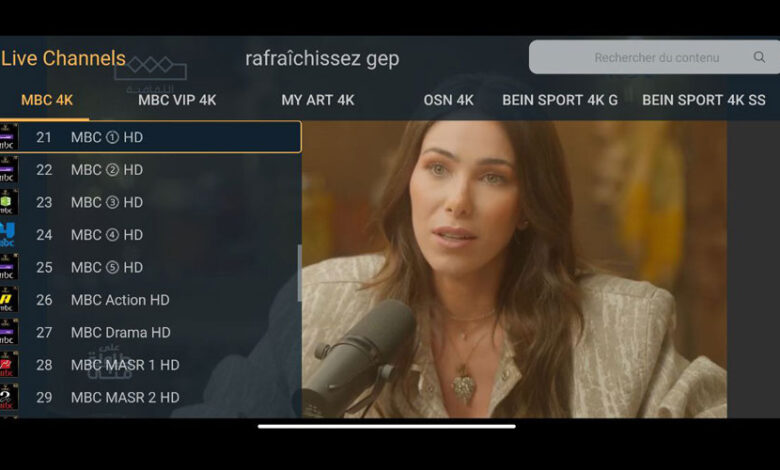This screenshot has width=780, height=470.
Task: Select channel 26 MBC Action HD
Action: (150, 300)
